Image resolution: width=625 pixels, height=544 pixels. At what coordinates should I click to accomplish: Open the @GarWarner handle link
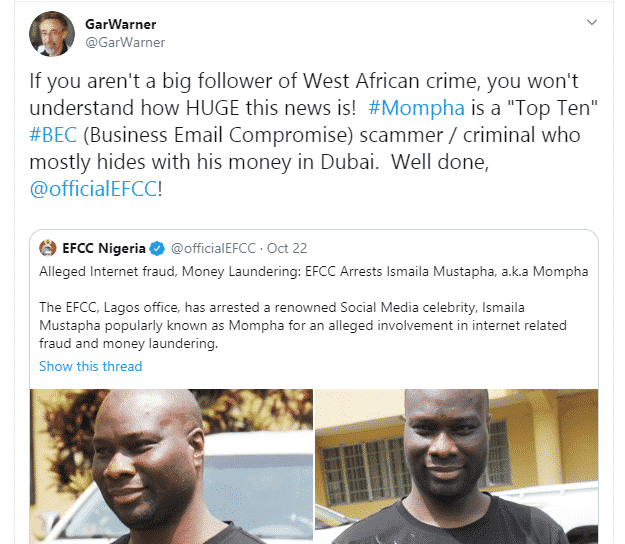(125, 42)
